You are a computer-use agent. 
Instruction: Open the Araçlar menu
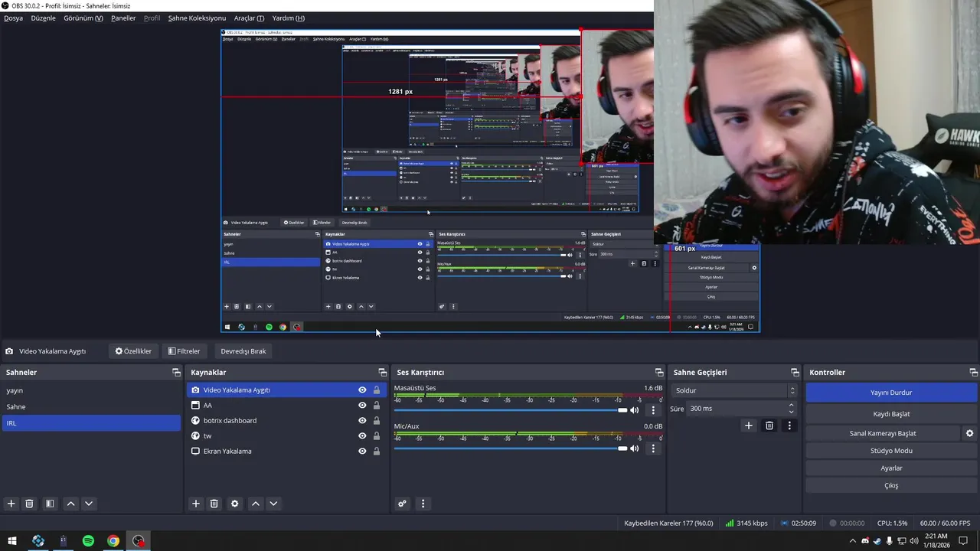coord(249,18)
